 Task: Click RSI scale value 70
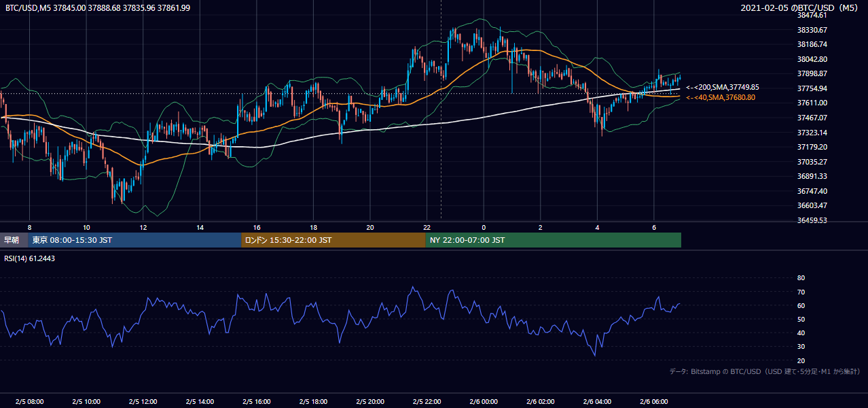click(x=801, y=292)
